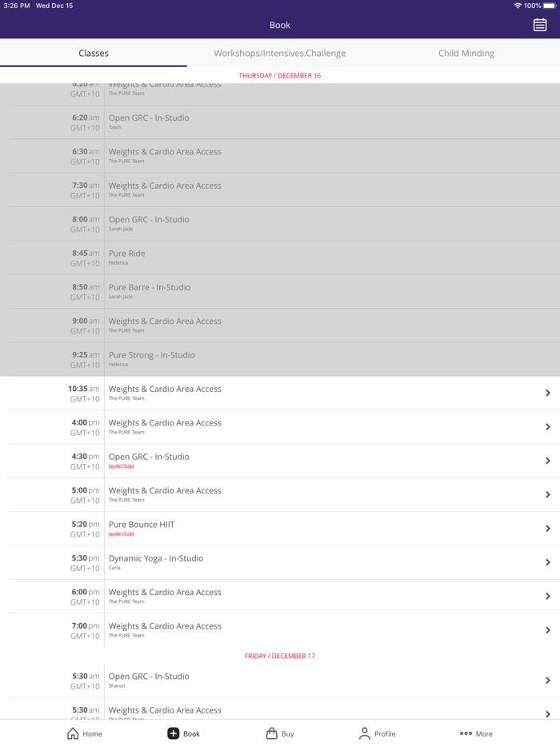This screenshot has height=747, width=560.
Task: Expand the Pure Bounce HIIT chevron
Action: (548, 529)
